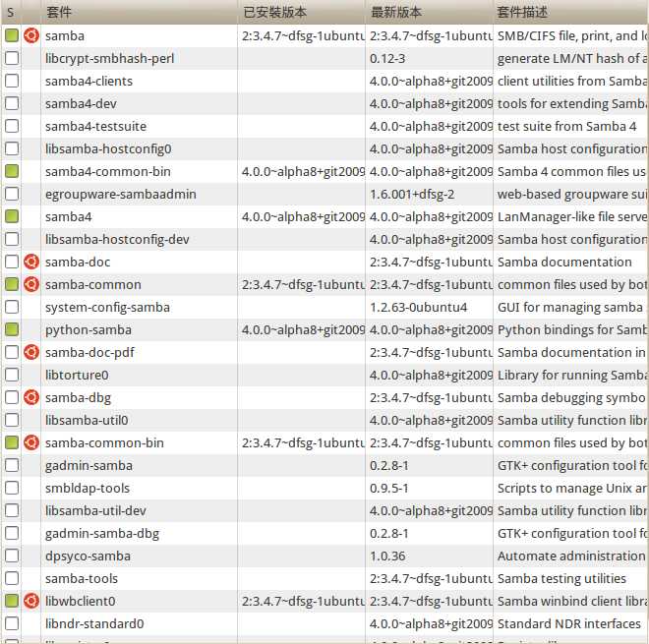Image resolution: width=649 pixels, height=644 pixels.
Task: Click the samba-common package name
Action: (x=93, y=284)
